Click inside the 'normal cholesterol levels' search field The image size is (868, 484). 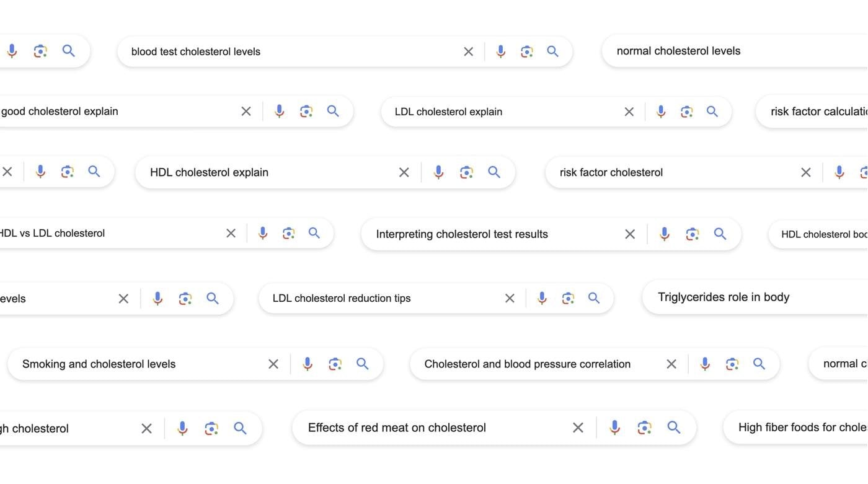pos(735,51)
